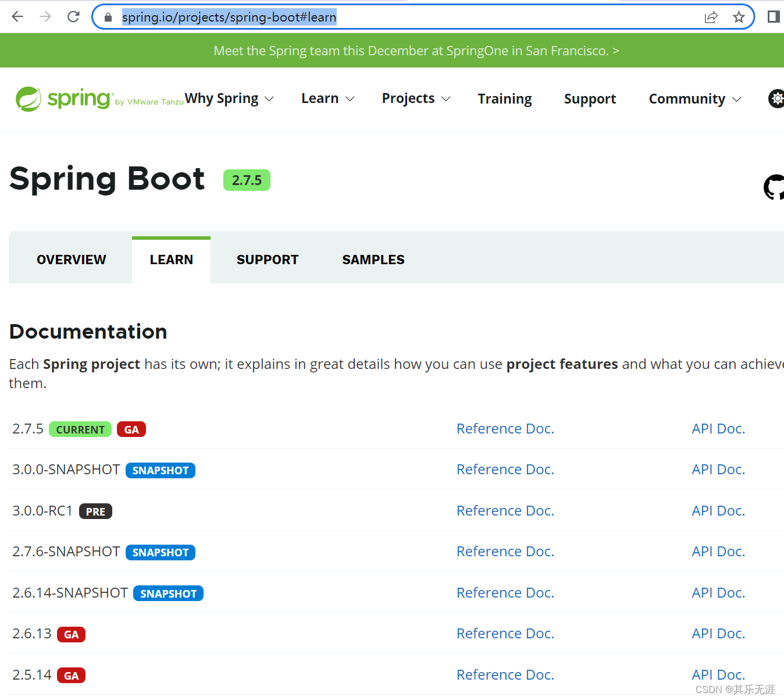This screenshot has width=784, height=700.
Task: Select the 3.0.0-RC1 version text
Action: click(x=42, y=511)
